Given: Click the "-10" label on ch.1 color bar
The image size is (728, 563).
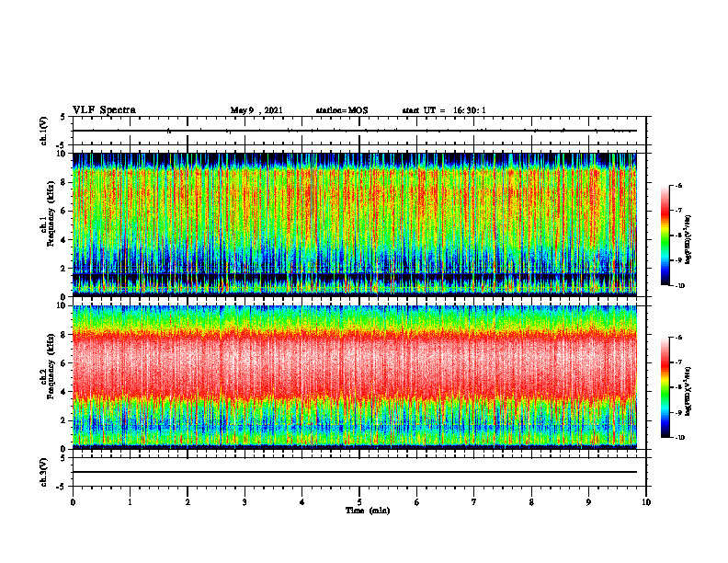Looking at the screenshot, I should [680, 286].
